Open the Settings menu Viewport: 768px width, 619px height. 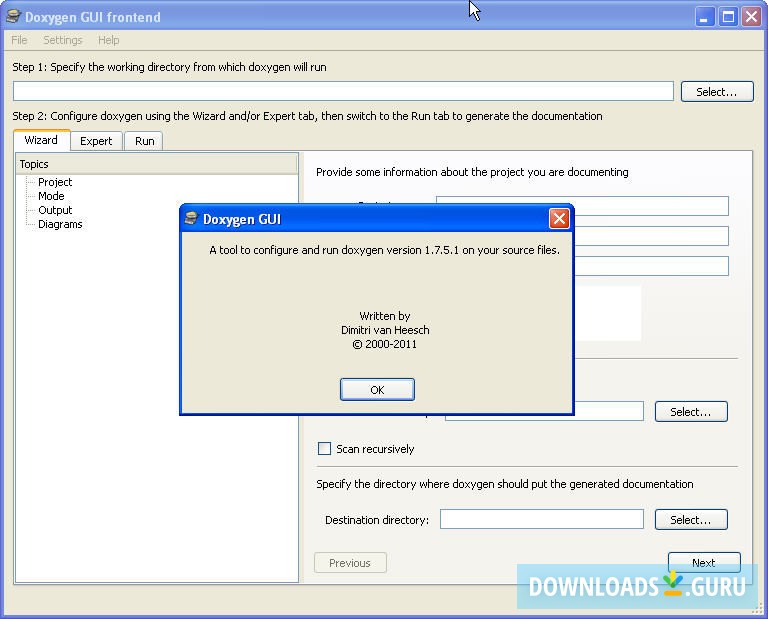click(63, 40)
